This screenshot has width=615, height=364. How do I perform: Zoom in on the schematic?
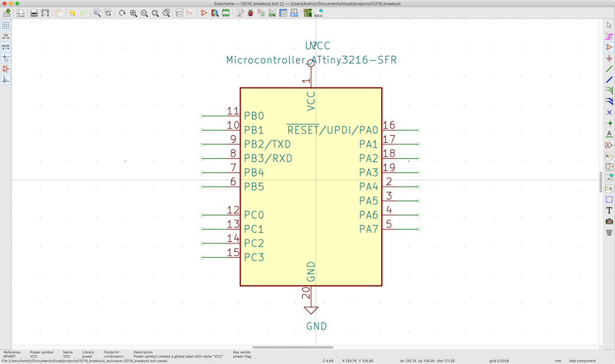(133, 13)
